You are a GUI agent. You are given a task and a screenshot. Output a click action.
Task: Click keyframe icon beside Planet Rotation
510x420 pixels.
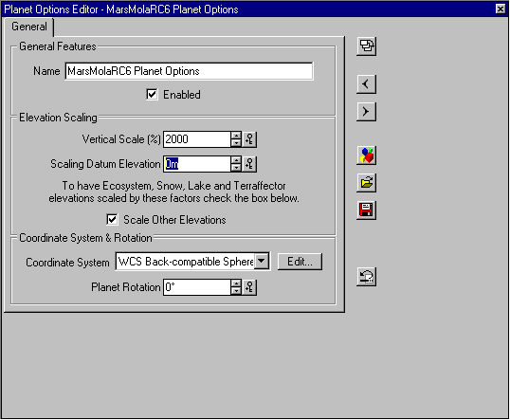[249, 287]
